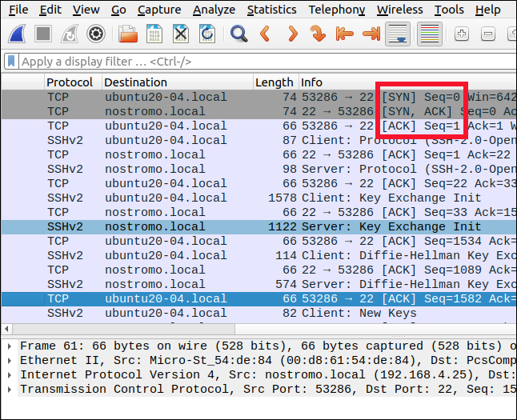Image resolution: width=517 pixels, height=420 pixels.
Task: Jump to first packet icon
Action: 345,34
